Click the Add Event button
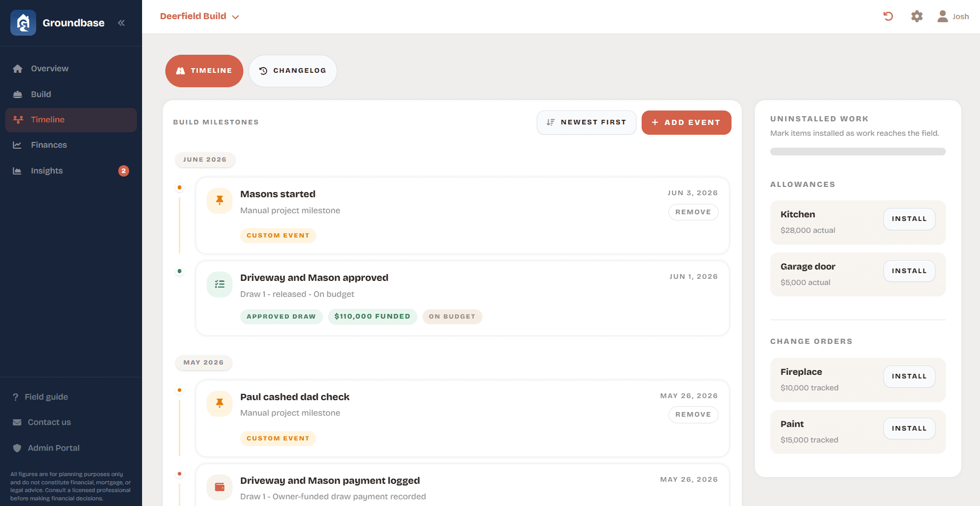The height and width of the screenshot is (506, 980). (x=686, y=123)
